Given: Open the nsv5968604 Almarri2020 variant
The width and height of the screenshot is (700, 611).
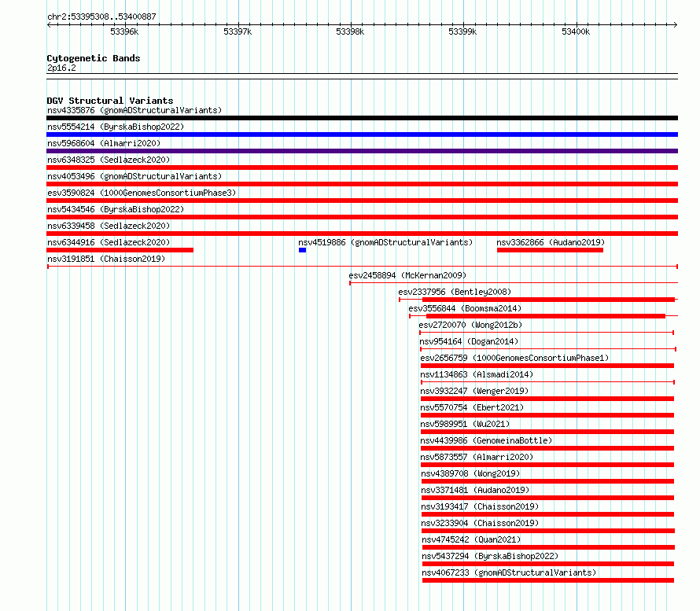Looking at the screenshot, I should pyautogui.click(x=104, y=143).
